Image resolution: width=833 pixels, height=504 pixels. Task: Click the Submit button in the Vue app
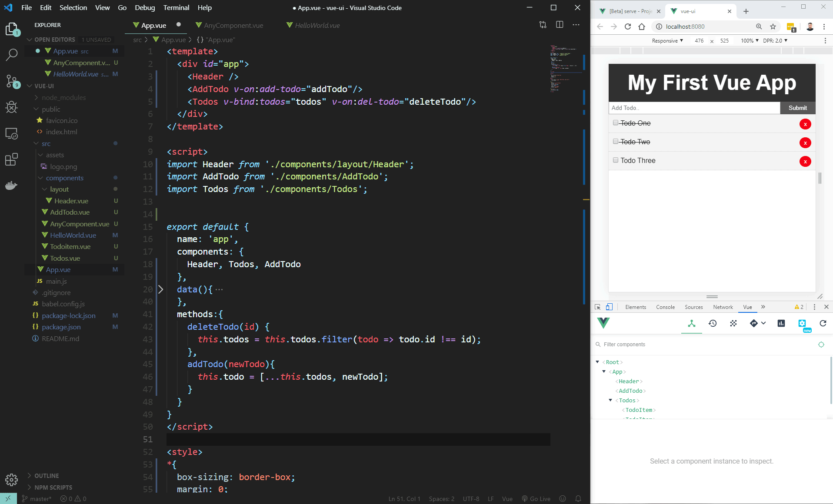(797, 107)
